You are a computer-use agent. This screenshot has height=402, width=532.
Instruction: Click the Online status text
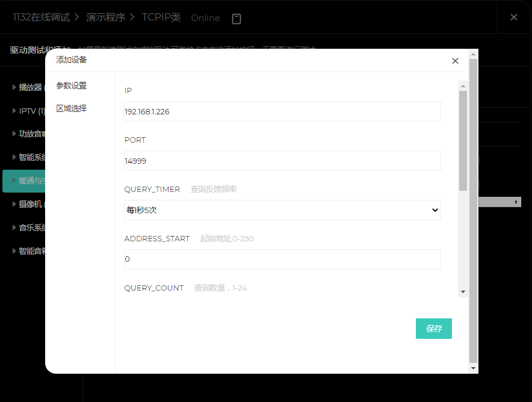pos(205,18)
